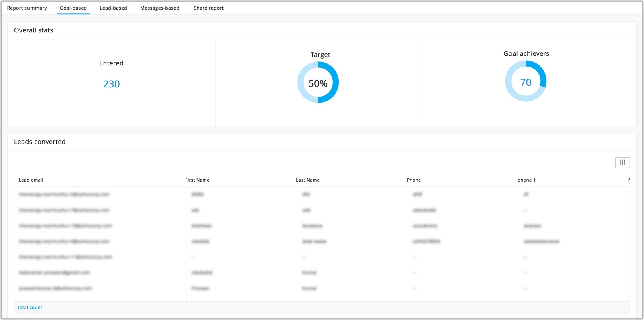Switch to Report summary tab

coord(27,8)
